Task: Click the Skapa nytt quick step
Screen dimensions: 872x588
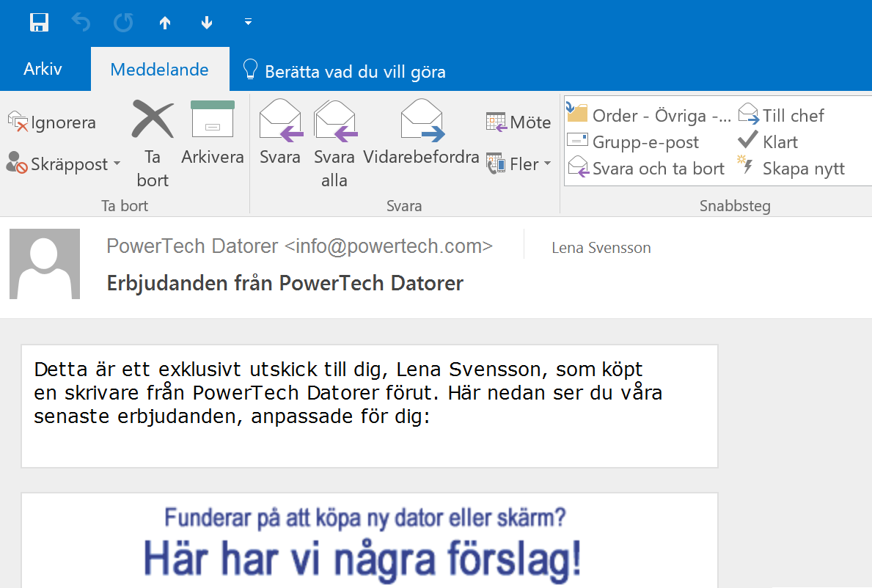Action: pos(791,168)
